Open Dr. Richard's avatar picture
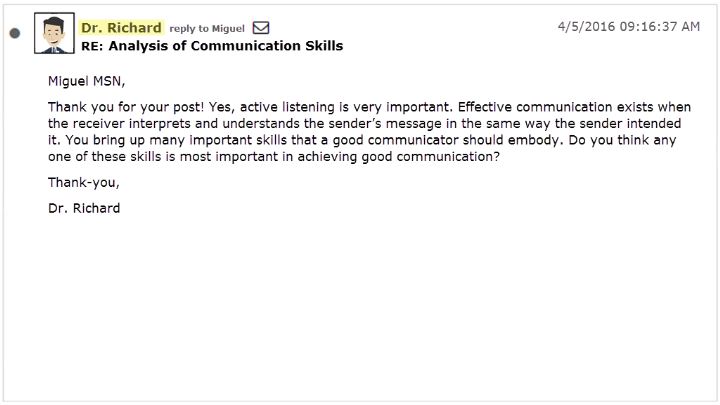The width and height of the screenshot is (720, 405). click(54, 33)
